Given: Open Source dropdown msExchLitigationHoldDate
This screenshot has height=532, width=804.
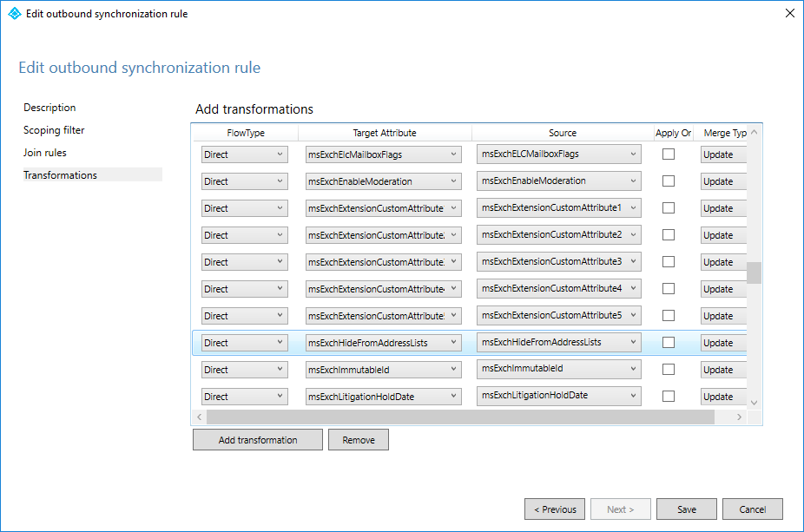Looking at the screenshot, I should coord(559,396).
